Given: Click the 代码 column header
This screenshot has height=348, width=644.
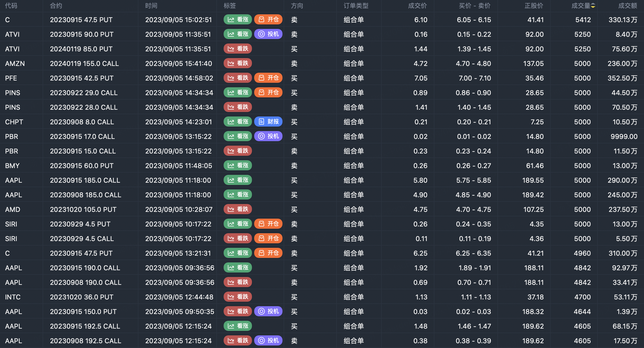Looking at the screenshot, I should [x=11, y=6].
